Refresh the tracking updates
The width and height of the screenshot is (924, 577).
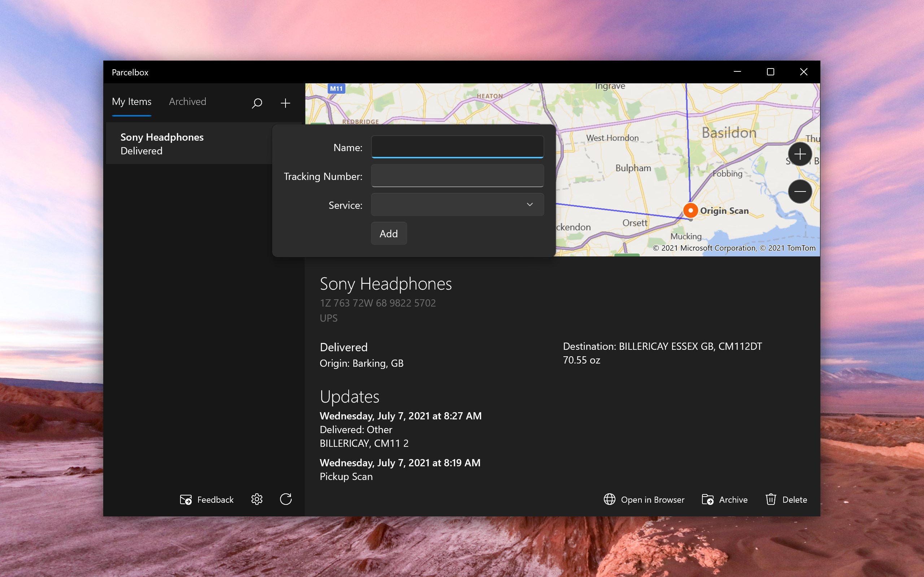pyautogui.click(x=286, y=499)
